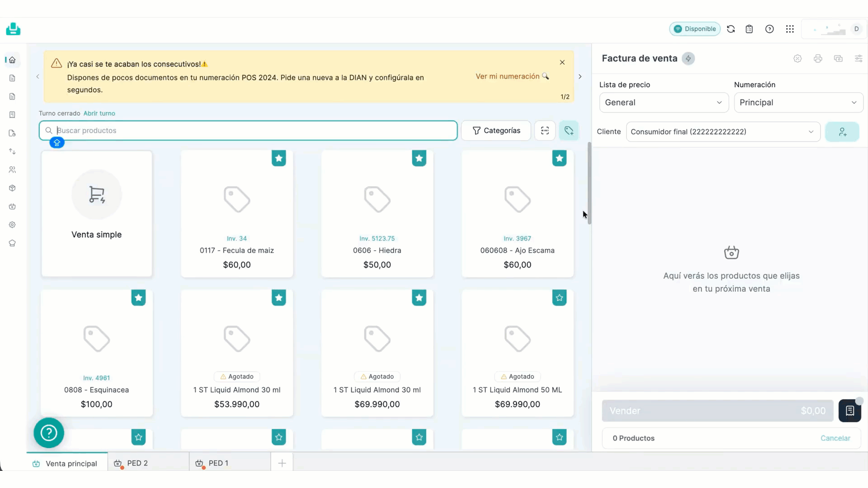Screen dimensions: 868x488
Task: Toggle favorite star on 1 ST Liquid Almond 50 ML
Action: [x=559, y=298]
